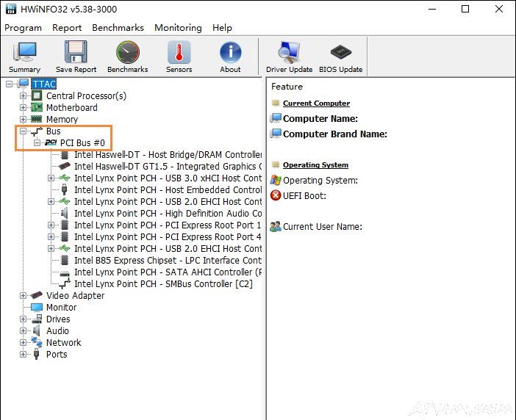Click the Drives tree icon

pyautogui.click(x=37, y=319)
